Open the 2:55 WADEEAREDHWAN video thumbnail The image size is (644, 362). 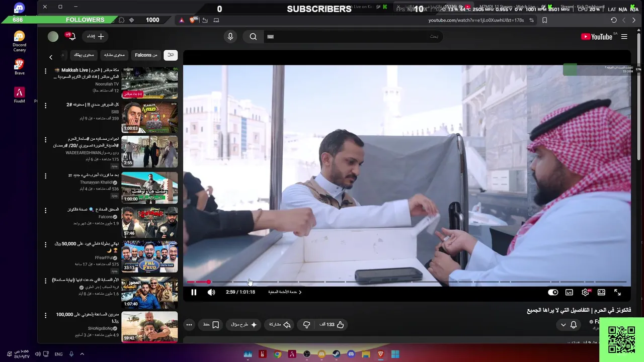pyautogui.click(x=149, y=151)
